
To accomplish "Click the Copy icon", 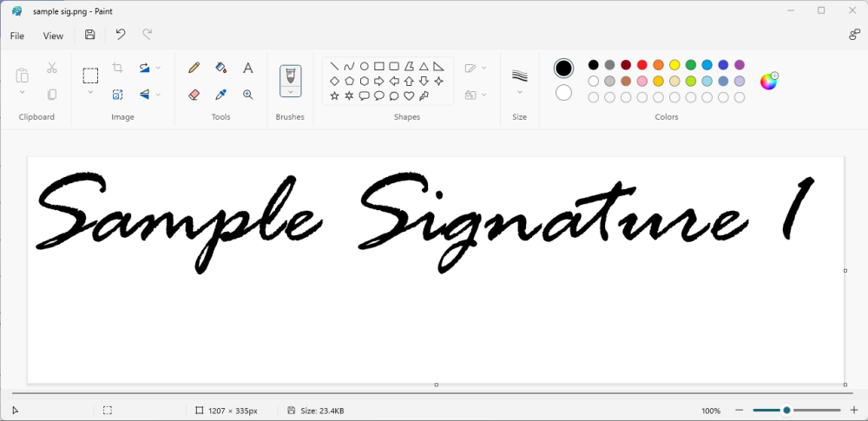I will click(52, 95).
